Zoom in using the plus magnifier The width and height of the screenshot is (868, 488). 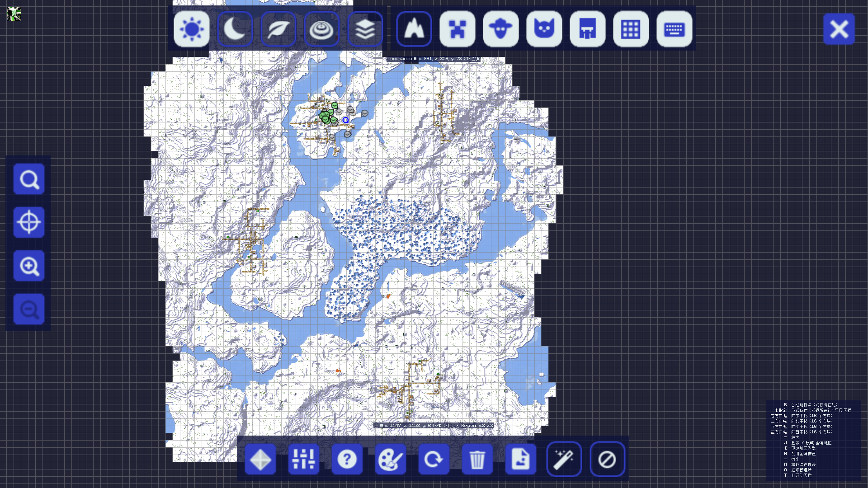tap(29, 266)
